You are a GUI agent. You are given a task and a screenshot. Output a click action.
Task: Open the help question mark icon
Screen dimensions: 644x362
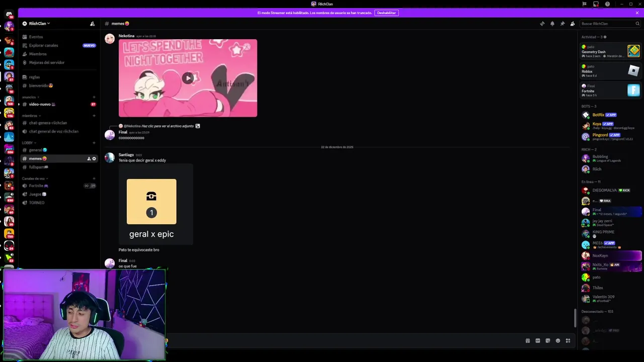click(607, 4)
